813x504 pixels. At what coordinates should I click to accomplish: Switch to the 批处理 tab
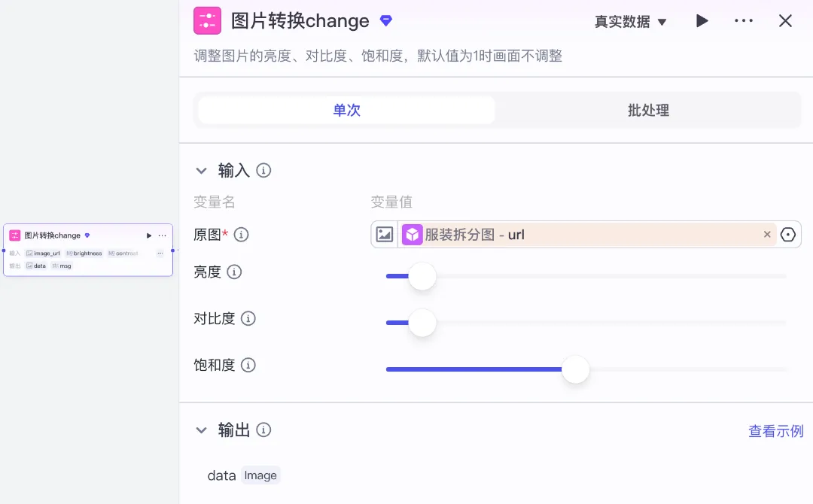(648, 111)
